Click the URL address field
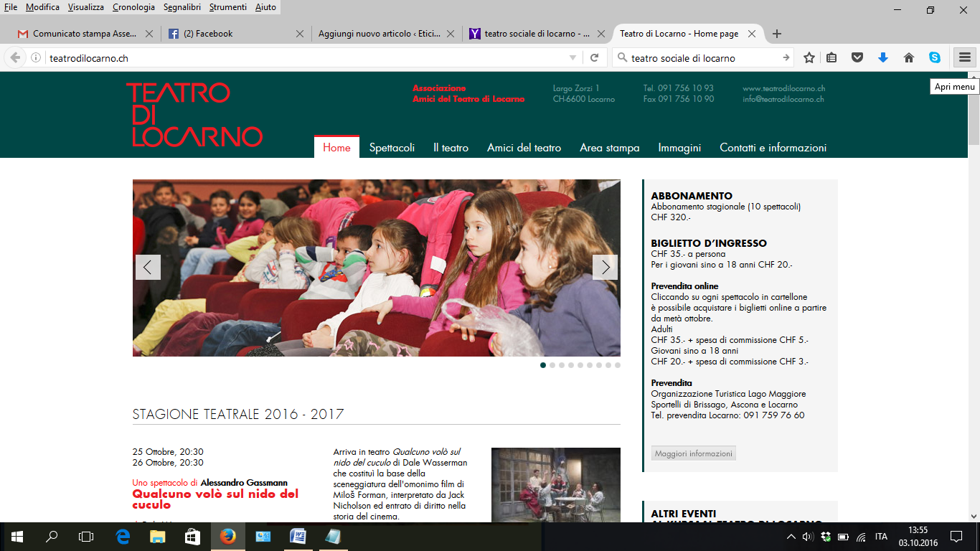 click(305, 58)
